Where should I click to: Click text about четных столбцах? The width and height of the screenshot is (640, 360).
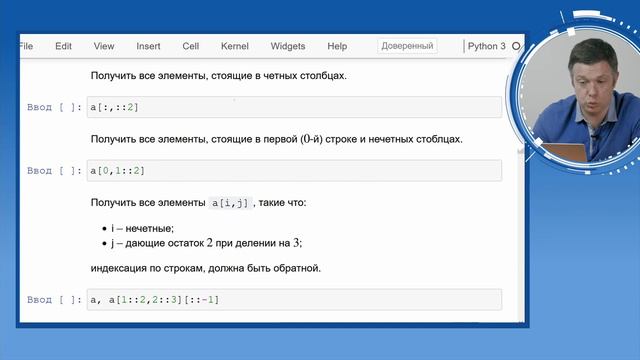218,76
